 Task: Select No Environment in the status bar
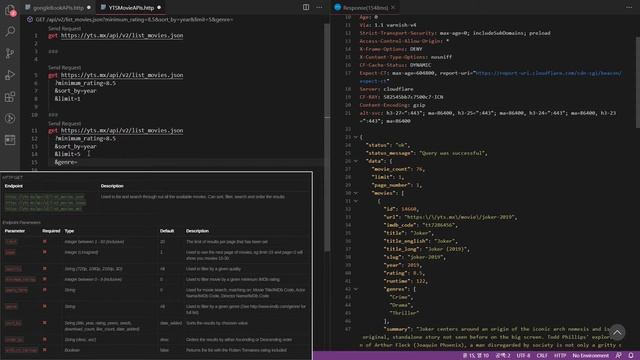pyautogui.click(x=590, y=356)
